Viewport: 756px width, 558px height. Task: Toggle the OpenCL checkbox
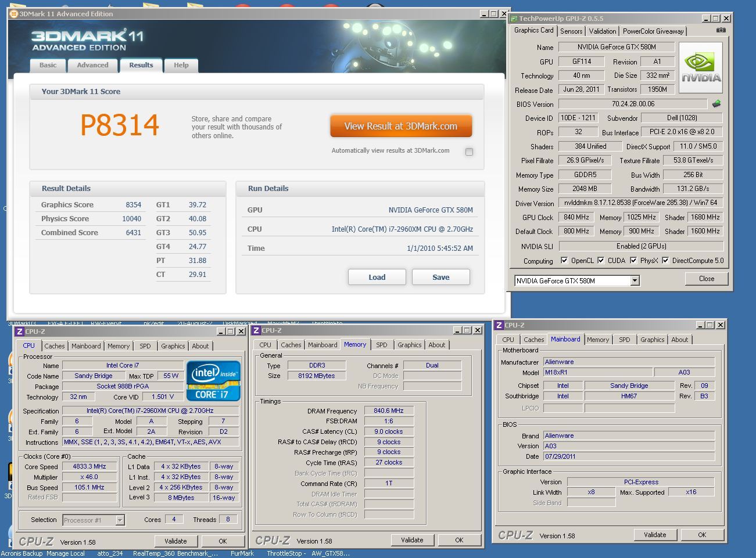[564, 261]
